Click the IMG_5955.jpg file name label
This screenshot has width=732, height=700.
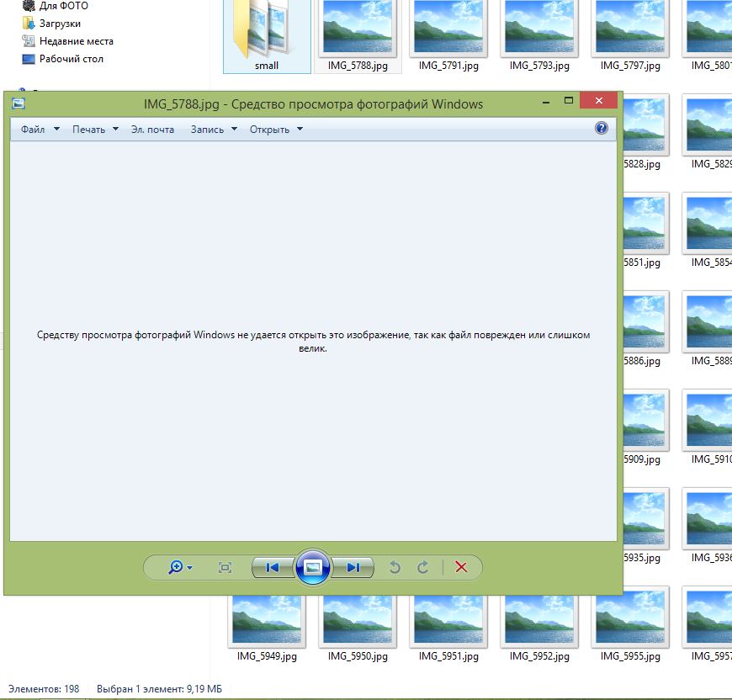pos(630,656)
